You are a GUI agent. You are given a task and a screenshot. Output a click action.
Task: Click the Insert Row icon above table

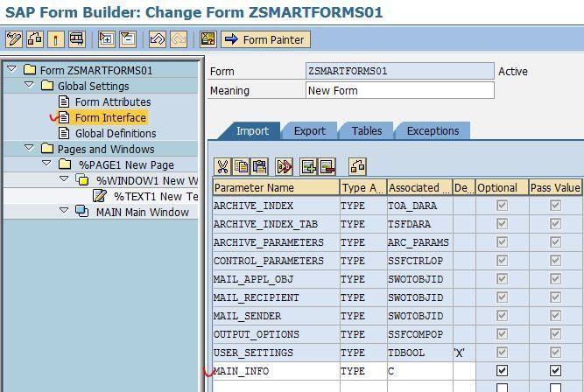pyautogui.click(x=309, y=166)
